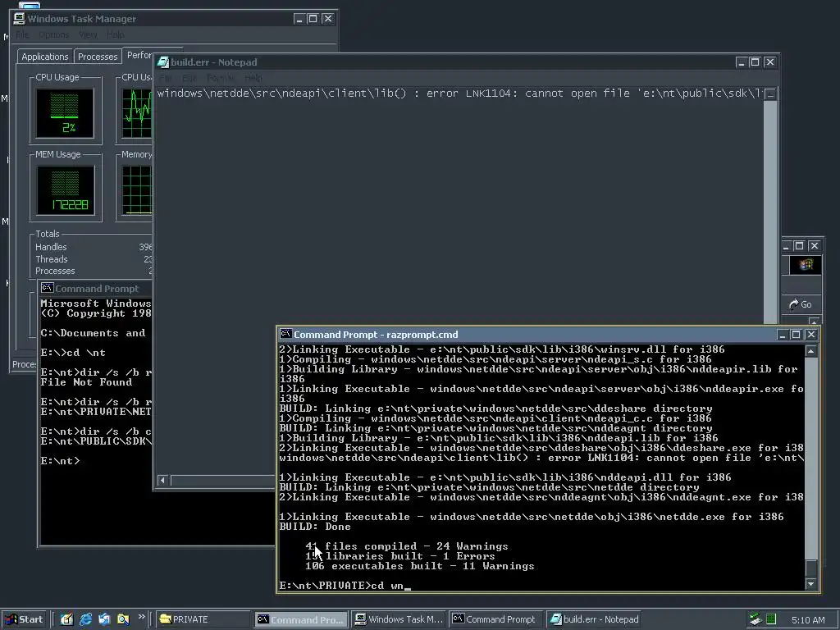Open Notepad File menu
840x630 pixels.
click(165, 78)
